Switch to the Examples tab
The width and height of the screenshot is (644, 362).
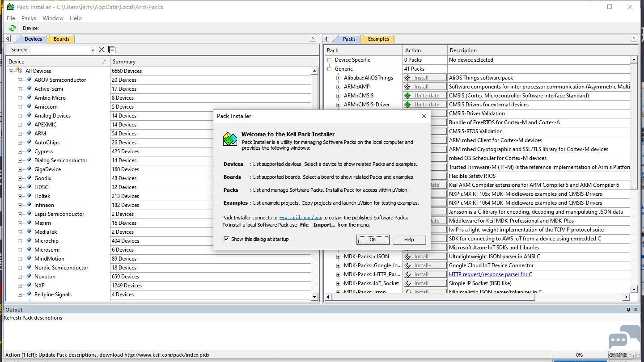pyautogui.click(x=378, y=39)
